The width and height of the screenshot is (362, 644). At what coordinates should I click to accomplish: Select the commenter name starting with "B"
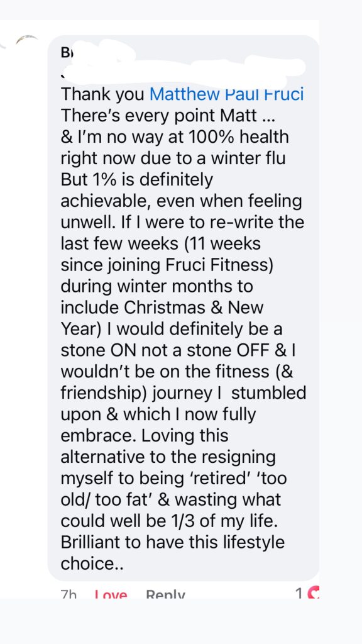click(x=65, y=53)
